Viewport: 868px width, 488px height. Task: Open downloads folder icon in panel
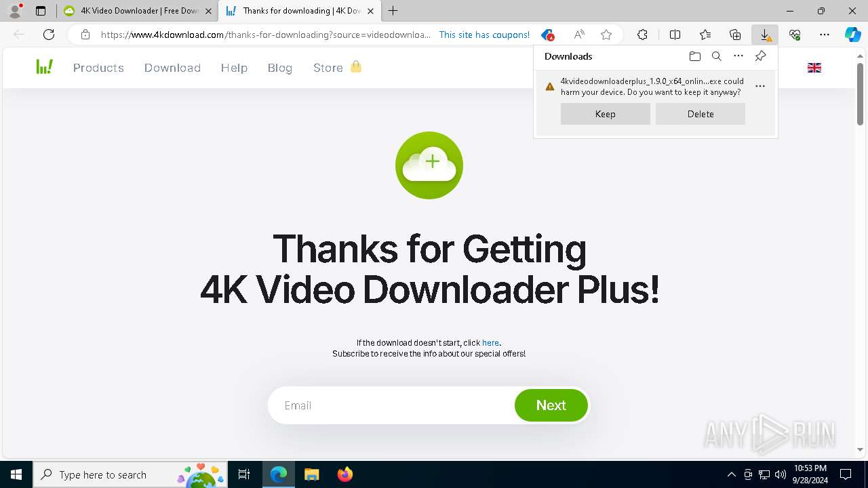pos(694,56)
